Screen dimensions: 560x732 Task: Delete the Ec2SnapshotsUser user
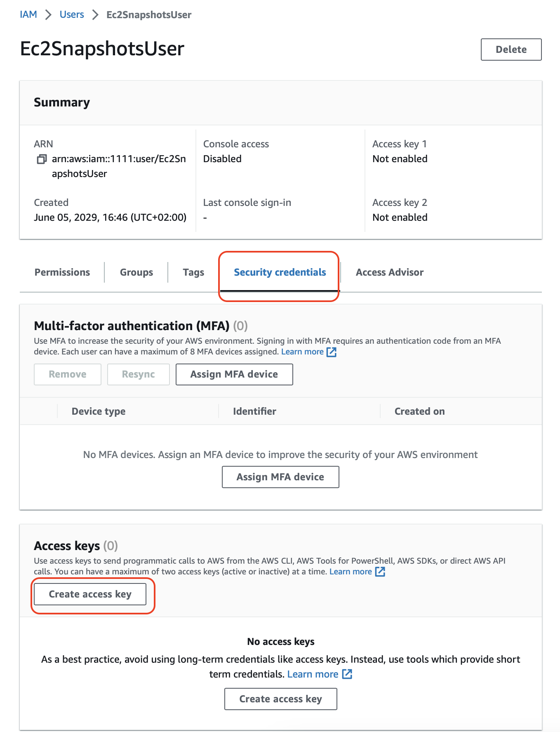tap(511, 49)
